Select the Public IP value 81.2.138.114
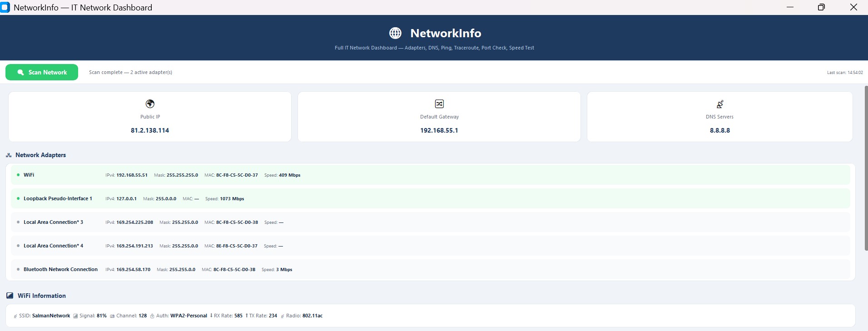This screenshot has height=331, width=868. point(150,130)
